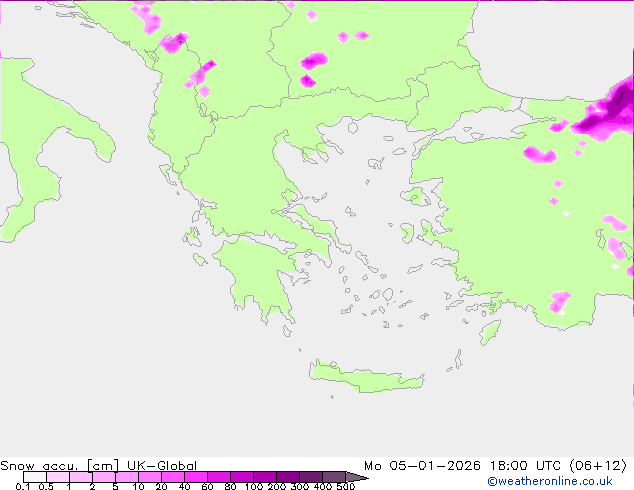Screen dimensions: 634x490
Task: Click the island of Rhodes on map
Action: [490, 332]
